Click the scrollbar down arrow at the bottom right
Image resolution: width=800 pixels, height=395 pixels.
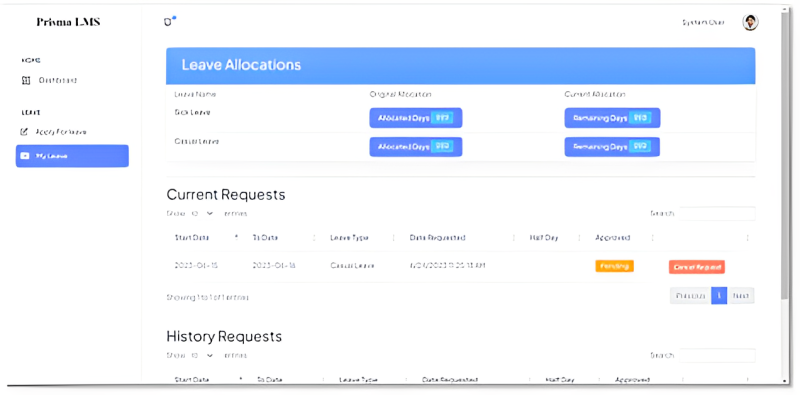(x=785, y=381)
